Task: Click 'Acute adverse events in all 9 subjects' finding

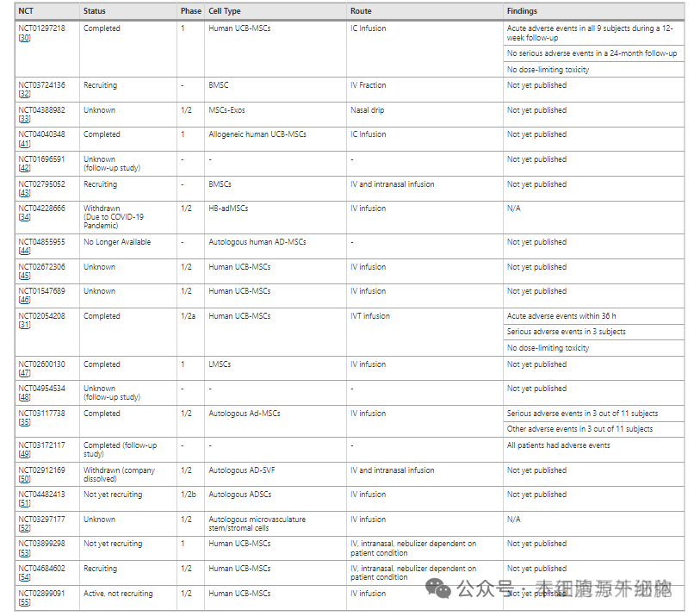Action: [590, 34]
